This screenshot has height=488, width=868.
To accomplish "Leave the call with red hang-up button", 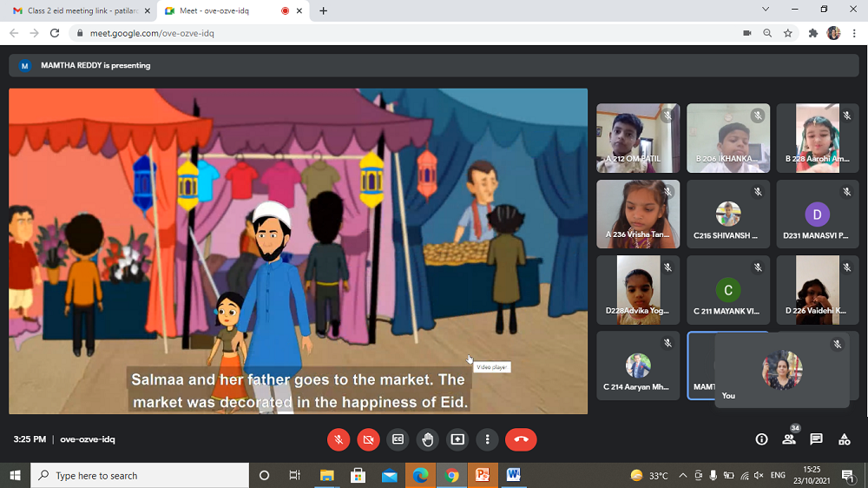I will (521, 439).
